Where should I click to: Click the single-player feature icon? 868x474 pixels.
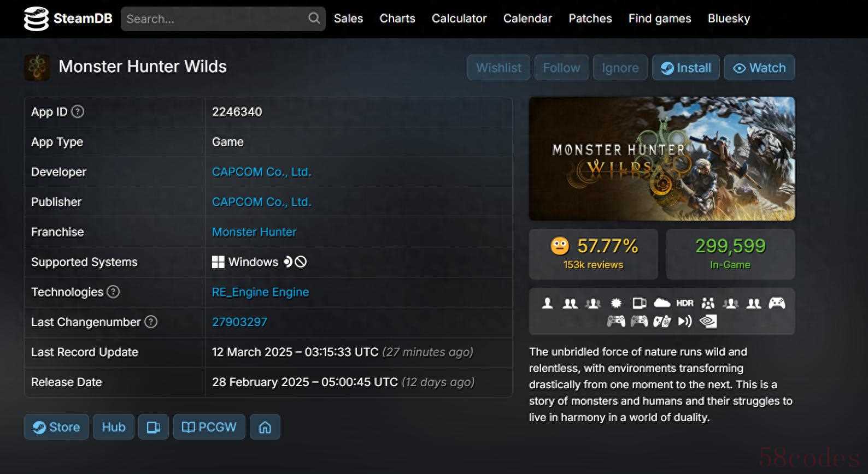coord(547,303)
